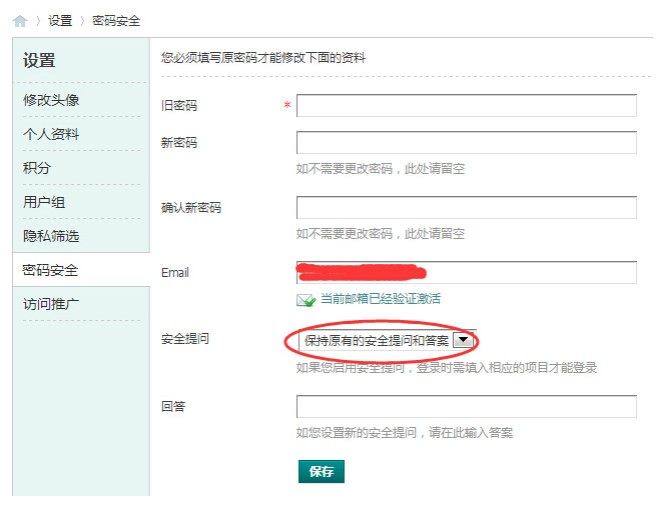Focus the 旧密码 input field

click(466, 105)
